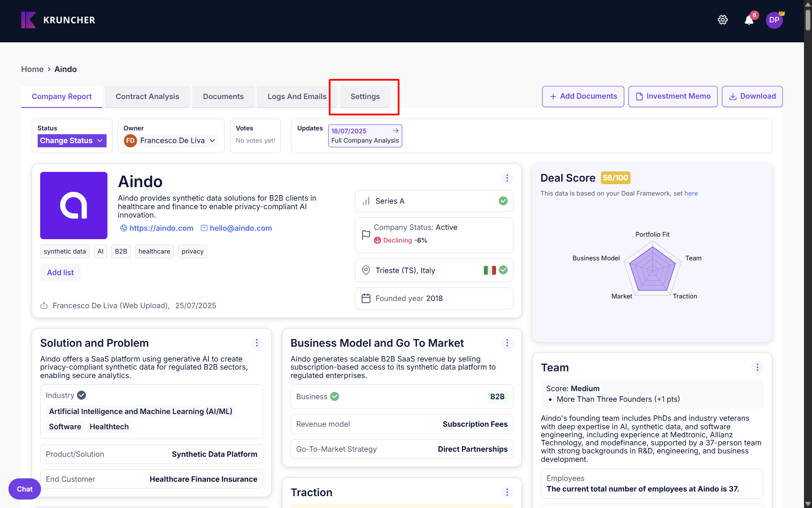Go to Home breadcrumb
This screenshot has width=812, height=508.
[32, 69]
